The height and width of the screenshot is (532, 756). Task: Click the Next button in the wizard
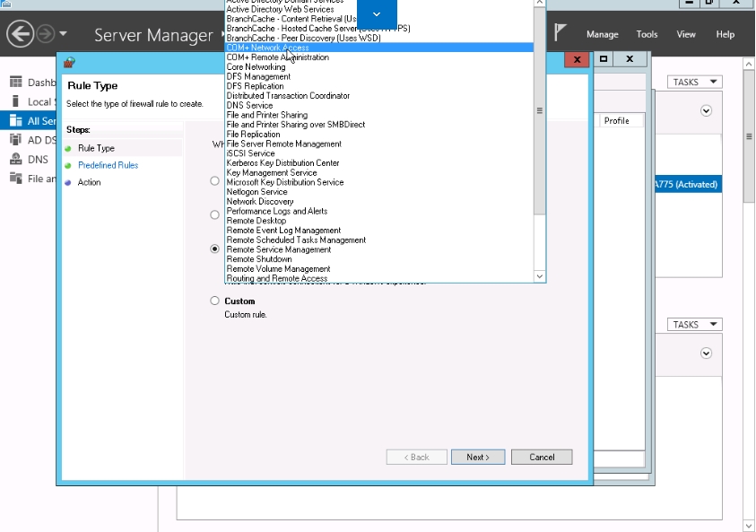pos(478,458)
